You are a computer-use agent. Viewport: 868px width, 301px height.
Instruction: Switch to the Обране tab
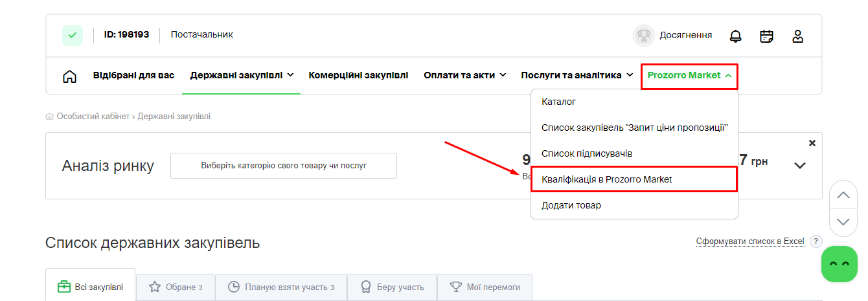pyautogui.click(x=176, y=287)
